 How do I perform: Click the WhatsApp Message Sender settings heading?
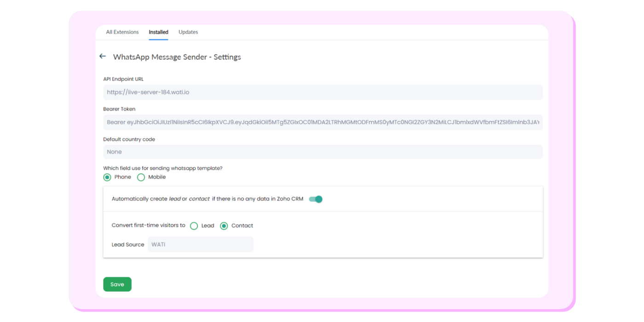point(177,57)
